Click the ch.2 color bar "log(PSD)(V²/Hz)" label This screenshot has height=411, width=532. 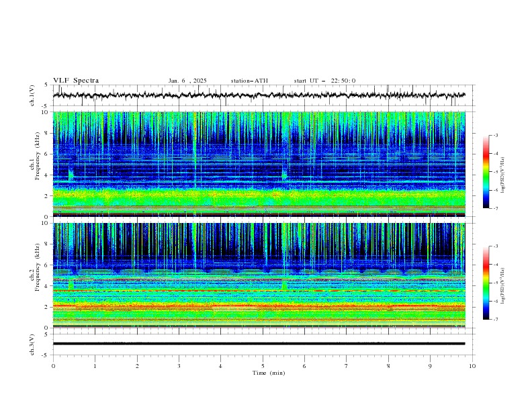tap(502, 285)
